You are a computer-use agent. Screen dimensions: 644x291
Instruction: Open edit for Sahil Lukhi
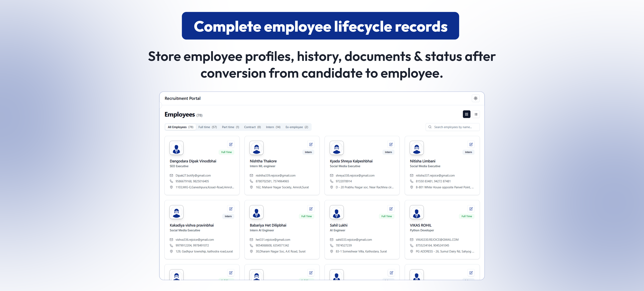(x=391, y=209)
